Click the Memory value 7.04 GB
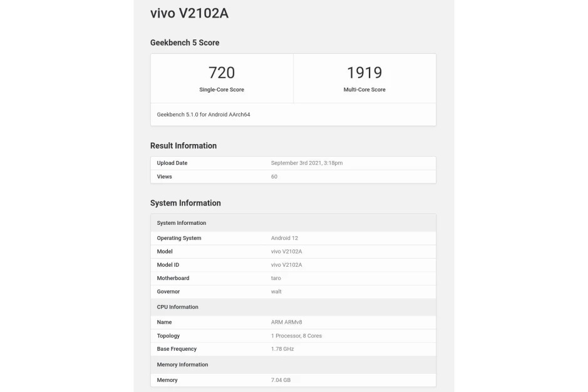 (x=281, y=380)
